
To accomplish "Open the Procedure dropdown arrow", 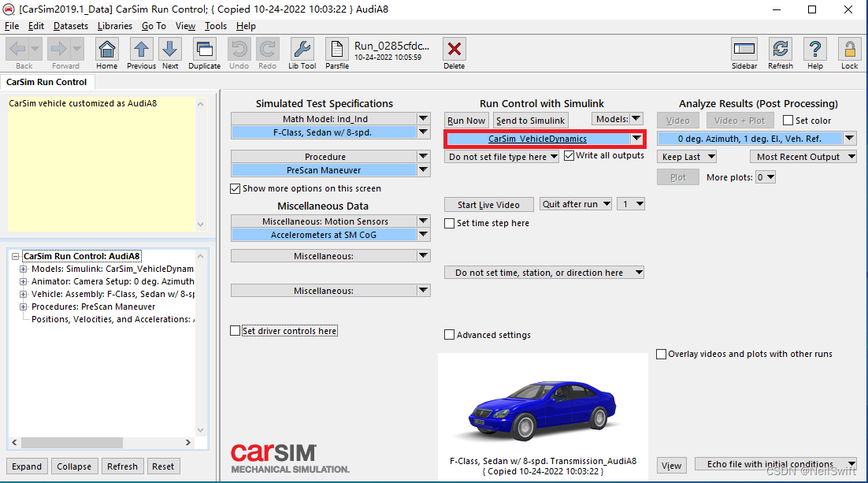I will point(424,156).
